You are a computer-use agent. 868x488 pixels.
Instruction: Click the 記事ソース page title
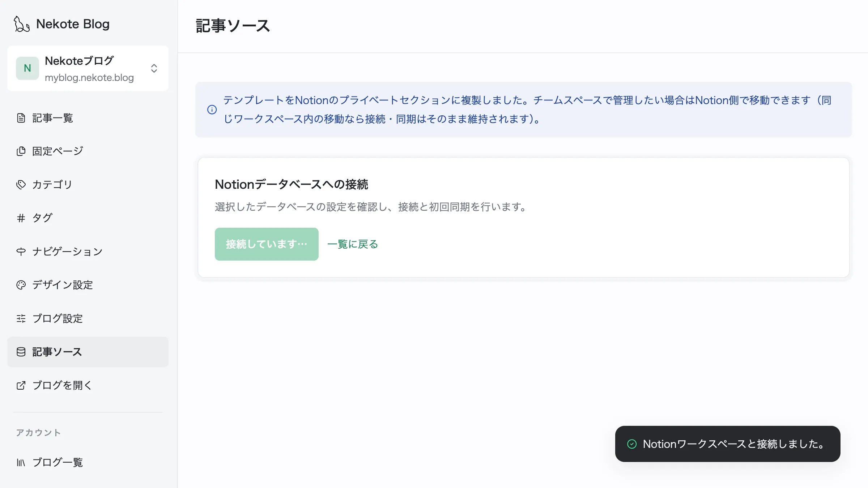click(x=233, y=26)
